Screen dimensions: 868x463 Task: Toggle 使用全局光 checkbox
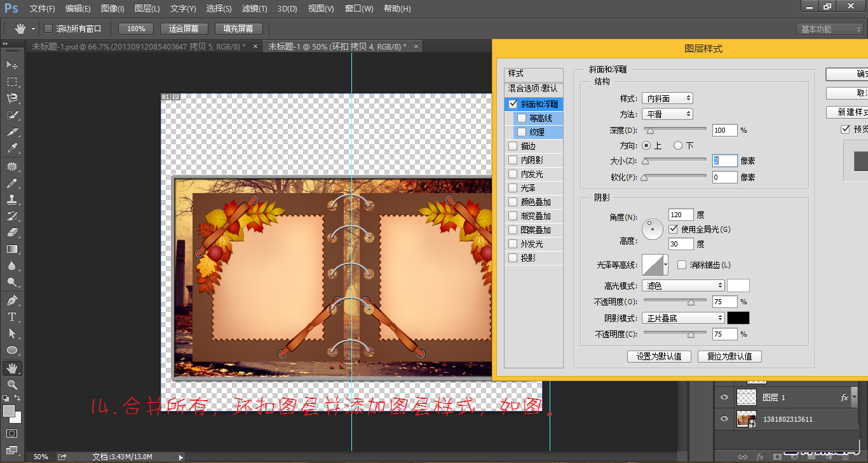click(x=674, y=229)
